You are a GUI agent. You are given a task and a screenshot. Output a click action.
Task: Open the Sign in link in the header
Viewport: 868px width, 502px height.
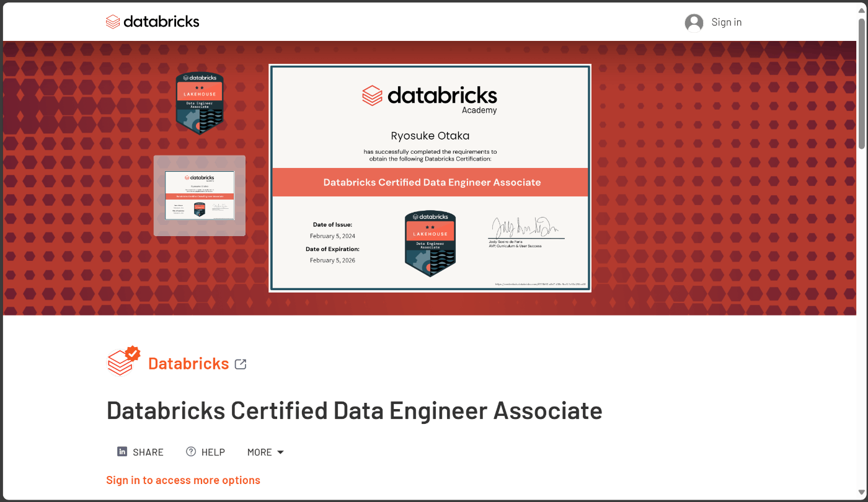click(x=727, y=22)
